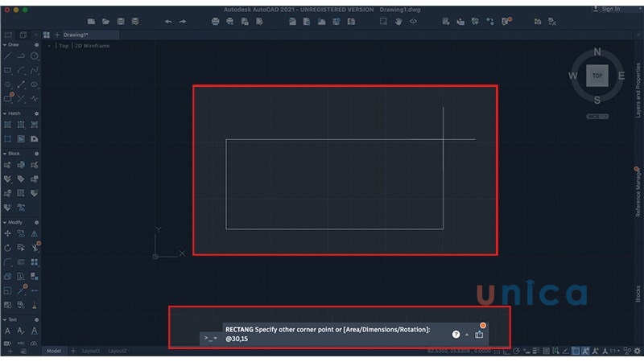The image size is (644, 362).
Task: Open the Blocks side panel
Action: click(638, 294)
